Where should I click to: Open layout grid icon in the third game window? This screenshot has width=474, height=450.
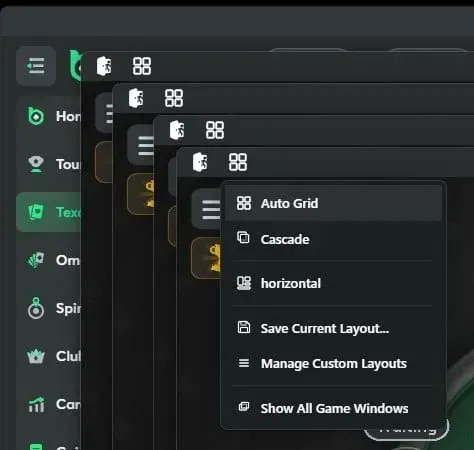tap(215, 130)
